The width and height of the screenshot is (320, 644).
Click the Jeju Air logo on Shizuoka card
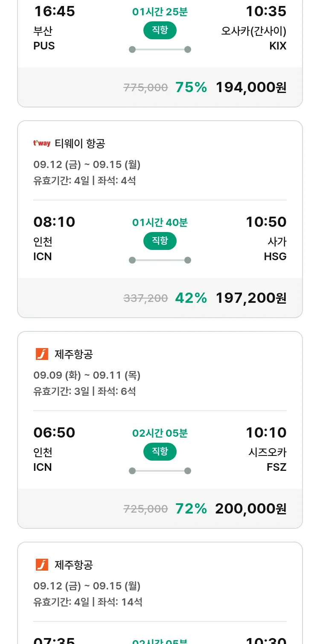click(x=42, y=354)
